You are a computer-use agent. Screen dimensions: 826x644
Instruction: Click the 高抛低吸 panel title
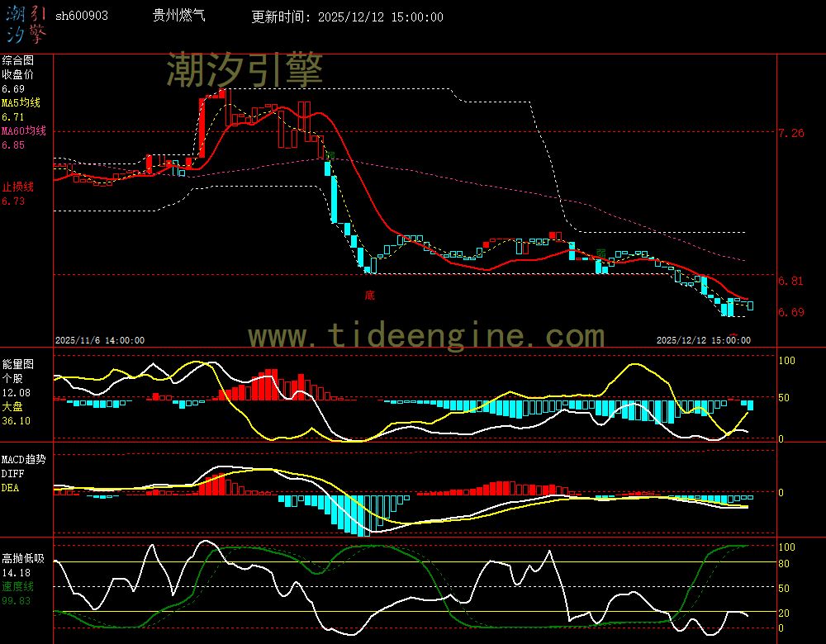(22, 558)
